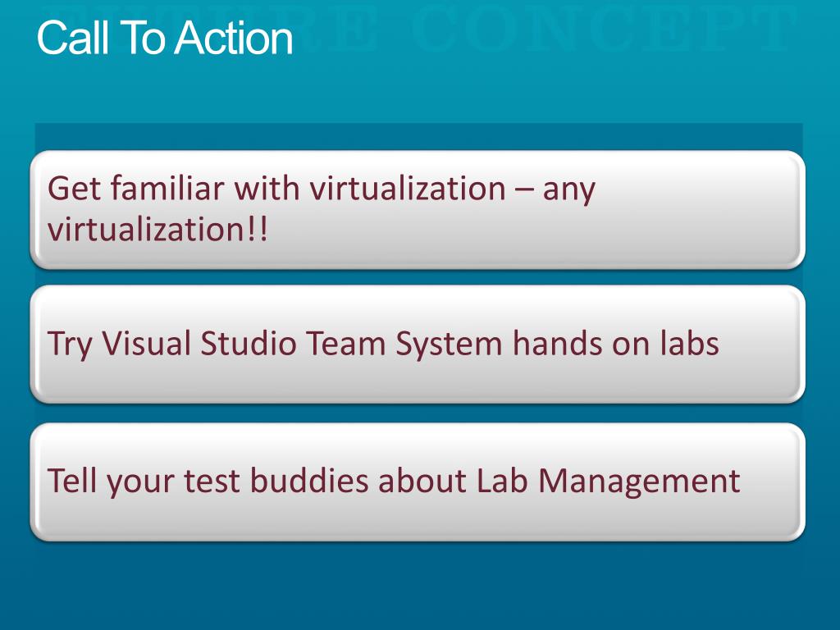The height and width of the screenshot is (630, 840).
Task: Click the words "hands on labs"
Action: coord(615,343)
